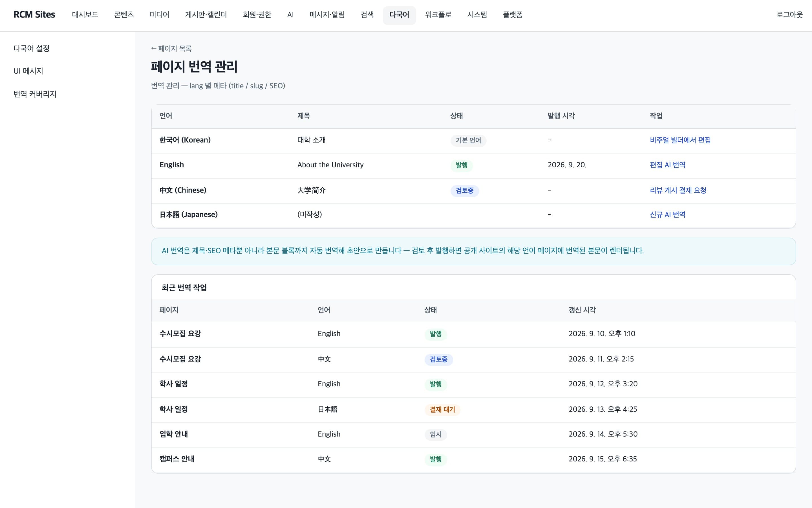Click the 결재 대기 status badge

[442, 410]
